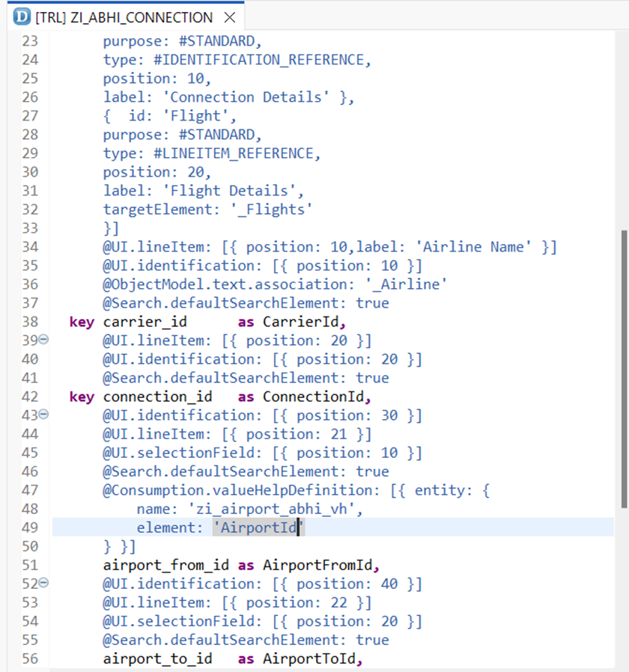
Task: Collapse the annotation fold at line 39
Action: tap(43, 340)
